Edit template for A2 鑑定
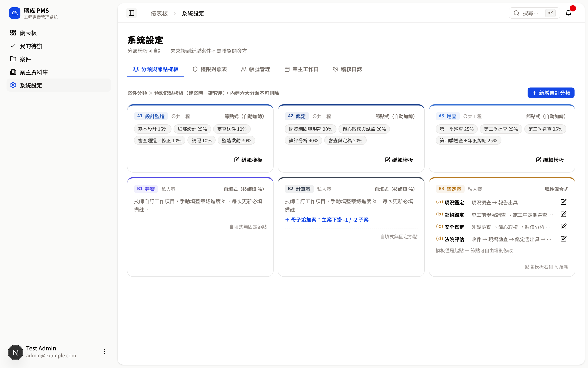The height and width of the screenshot is (368, 588). pyautogui.click(x=399, y=160)
